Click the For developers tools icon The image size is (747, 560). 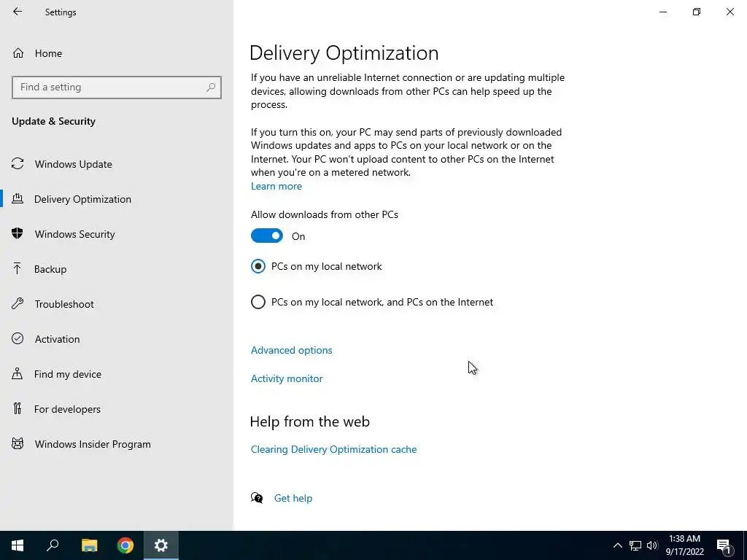(x=18, y=408)
